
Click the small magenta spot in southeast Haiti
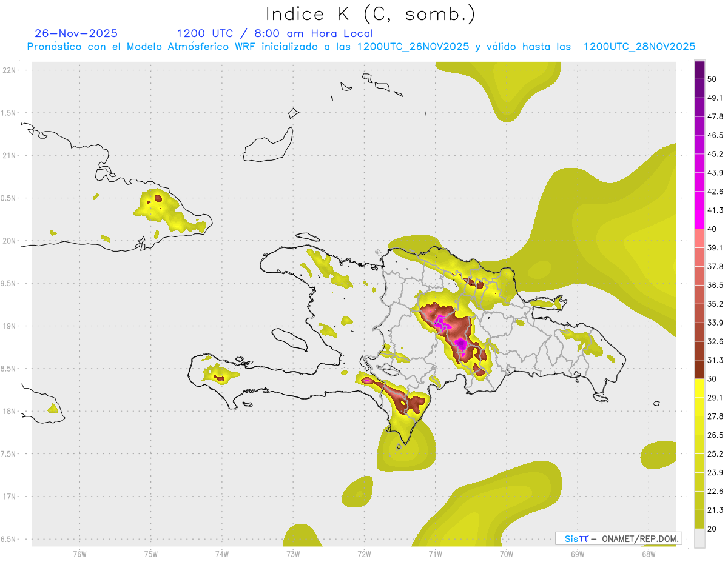(367, 380)
